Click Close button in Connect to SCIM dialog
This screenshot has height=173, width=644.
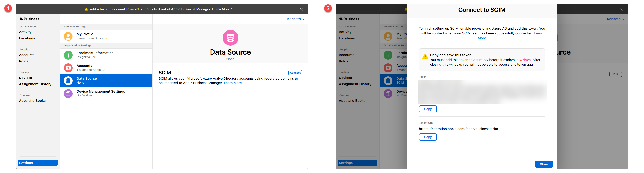[x=544, y=164]
